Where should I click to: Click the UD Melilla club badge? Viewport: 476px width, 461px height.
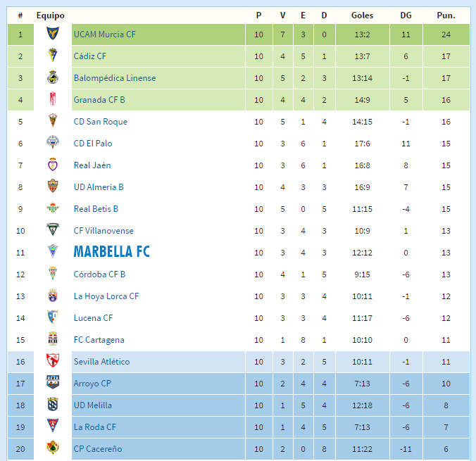(x=53, y=404)
